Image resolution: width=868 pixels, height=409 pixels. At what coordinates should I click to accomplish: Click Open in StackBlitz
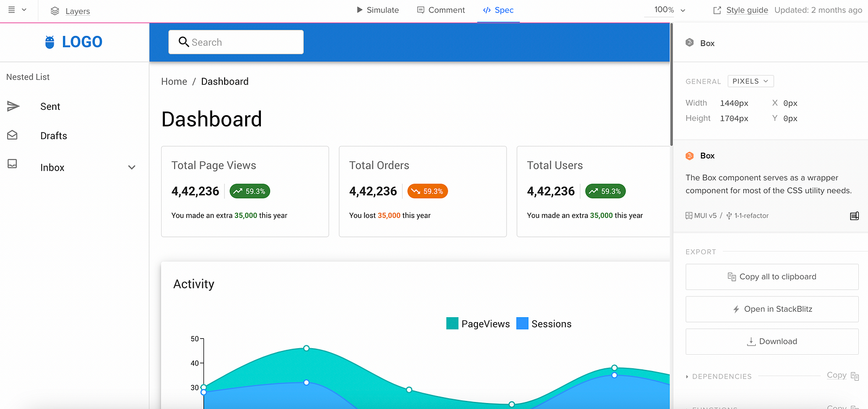pos(772,309)
